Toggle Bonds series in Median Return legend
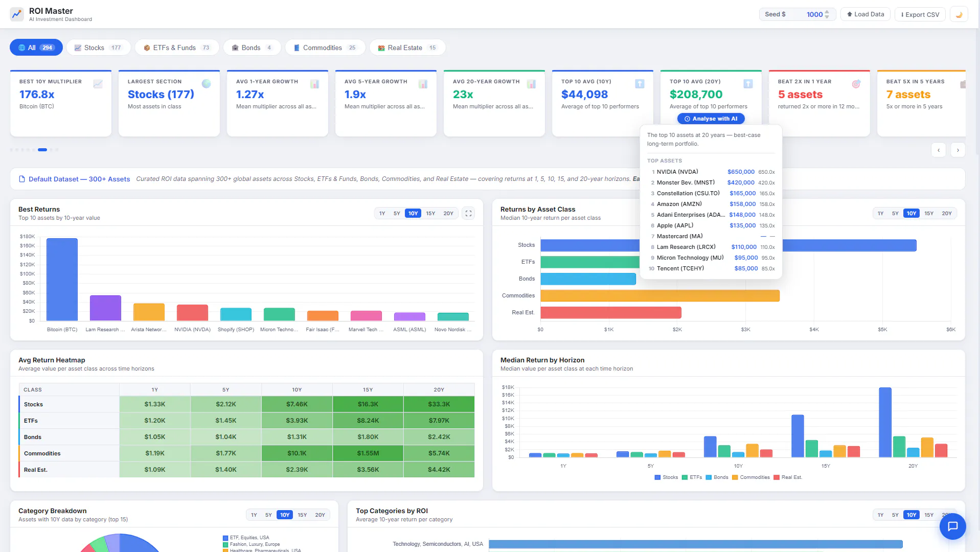980x552 pixels. (x=717, y=477)
